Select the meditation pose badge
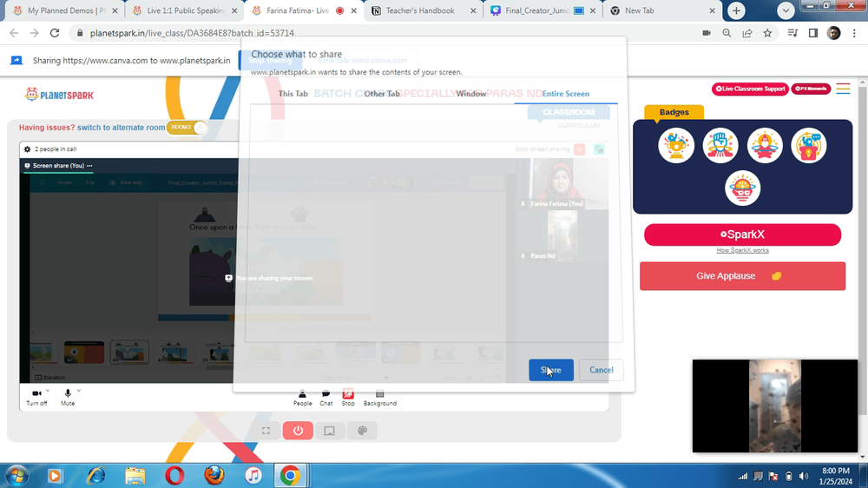This screenshot has height=488, width=868. 765,146
